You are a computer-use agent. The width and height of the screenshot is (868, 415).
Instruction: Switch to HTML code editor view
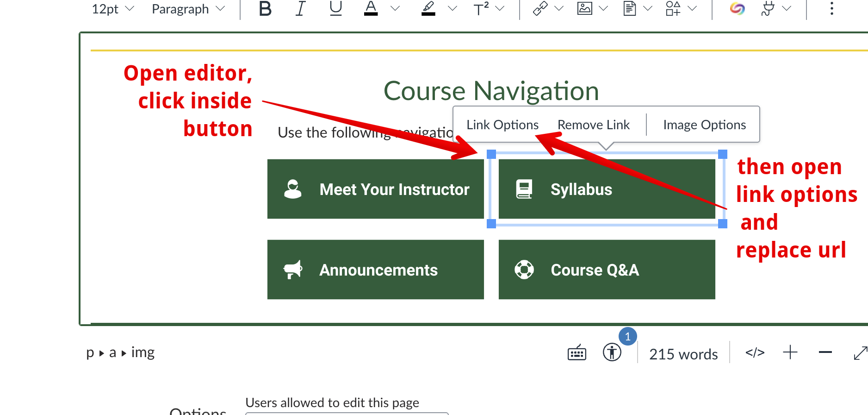(x=755, y=353)
